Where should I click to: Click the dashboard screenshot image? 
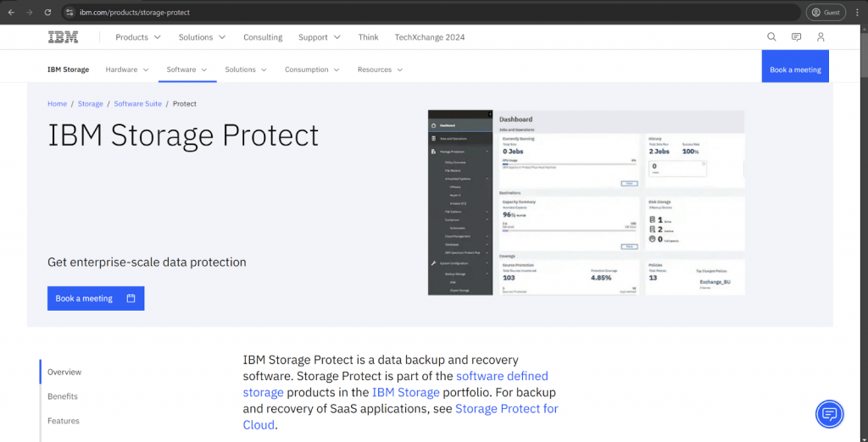[586, 202]
